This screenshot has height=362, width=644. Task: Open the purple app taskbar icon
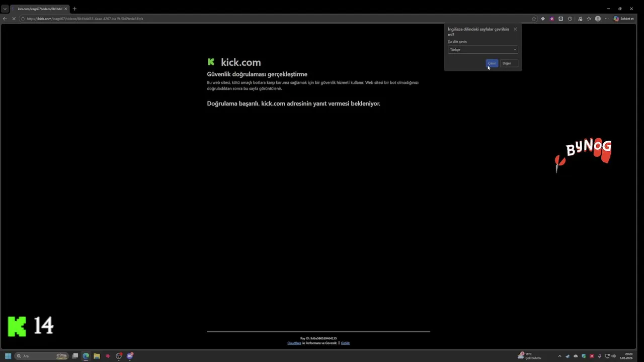click(130, 356)
